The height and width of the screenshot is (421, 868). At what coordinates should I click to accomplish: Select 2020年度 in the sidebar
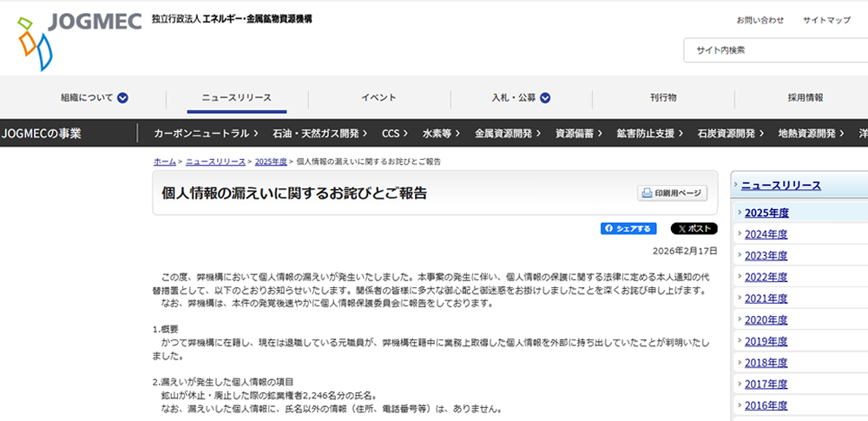766,319
